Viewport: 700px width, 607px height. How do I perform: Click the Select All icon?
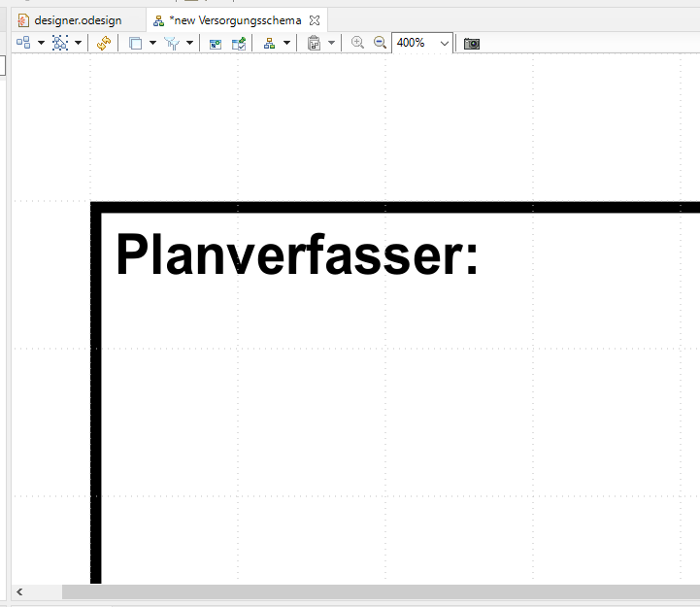click(60, 43)
